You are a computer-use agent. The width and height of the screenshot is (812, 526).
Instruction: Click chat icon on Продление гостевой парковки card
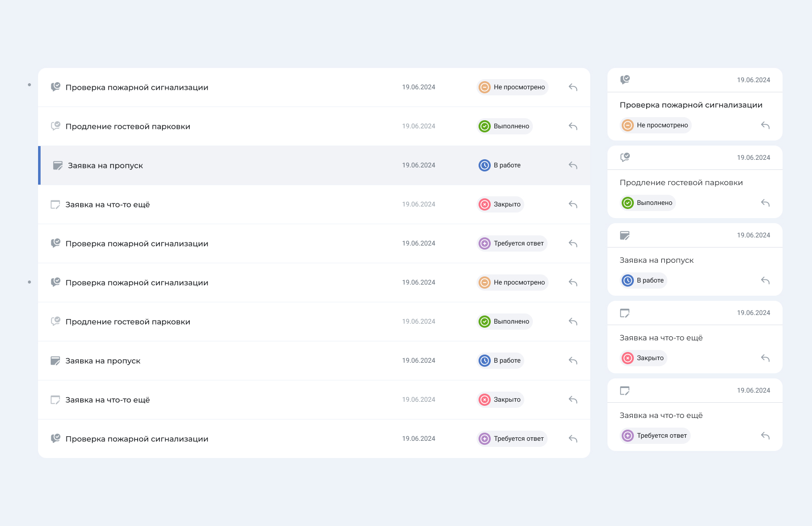(x=625, y=157)
